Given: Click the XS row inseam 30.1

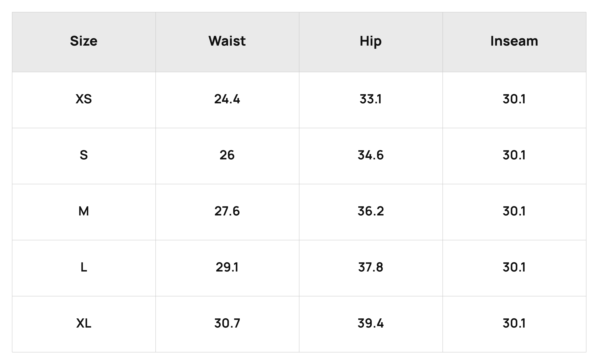Looking at the screenshot, I should (514, 99).
